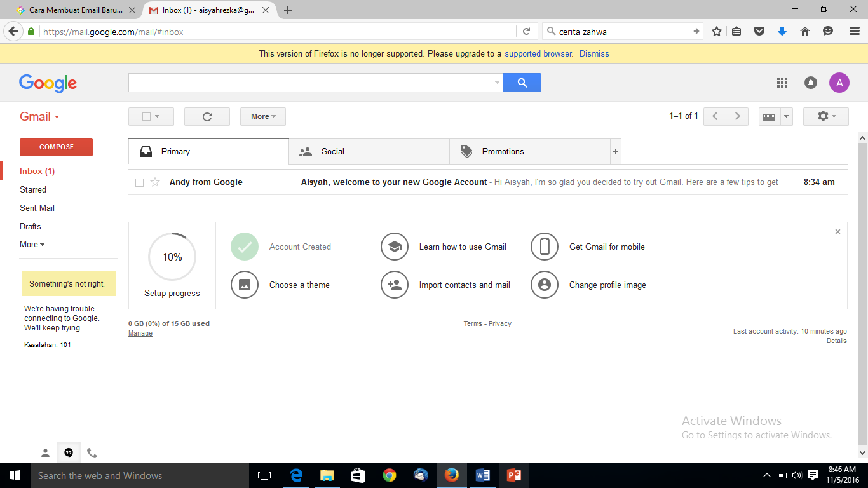Screen dimensions: 868x488
Task: Go to newer messages arrow
Action: pos(715,116)
